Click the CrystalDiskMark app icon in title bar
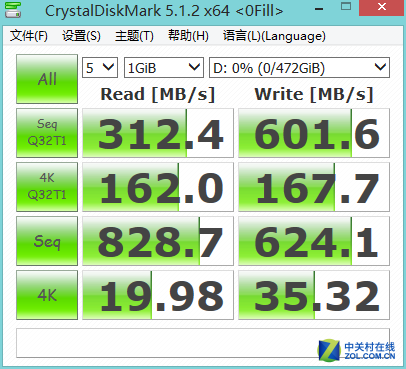The height and width of the screenshot is (369, 406). pyautogui.click(x=13, y=9)
